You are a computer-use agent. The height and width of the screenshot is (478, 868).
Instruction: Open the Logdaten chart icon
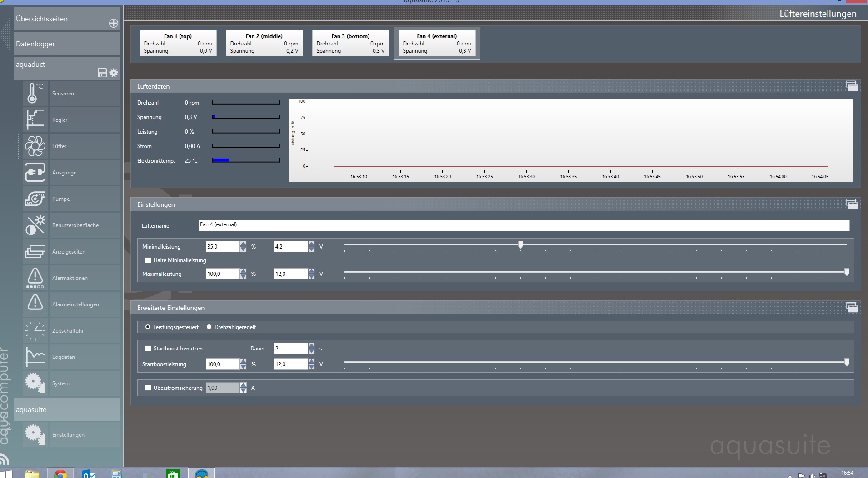(35, 357)
